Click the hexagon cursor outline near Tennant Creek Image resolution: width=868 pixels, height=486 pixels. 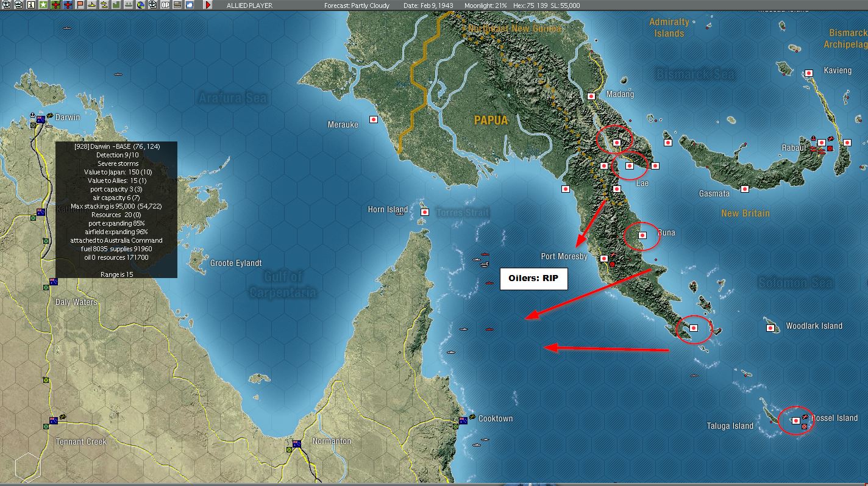(x=28, y=466)
